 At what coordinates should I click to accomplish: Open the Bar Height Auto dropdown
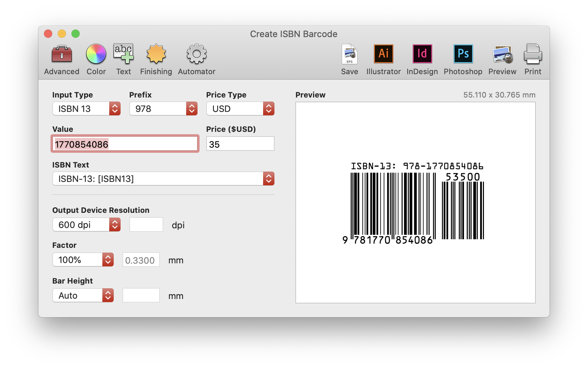[83, 296]
